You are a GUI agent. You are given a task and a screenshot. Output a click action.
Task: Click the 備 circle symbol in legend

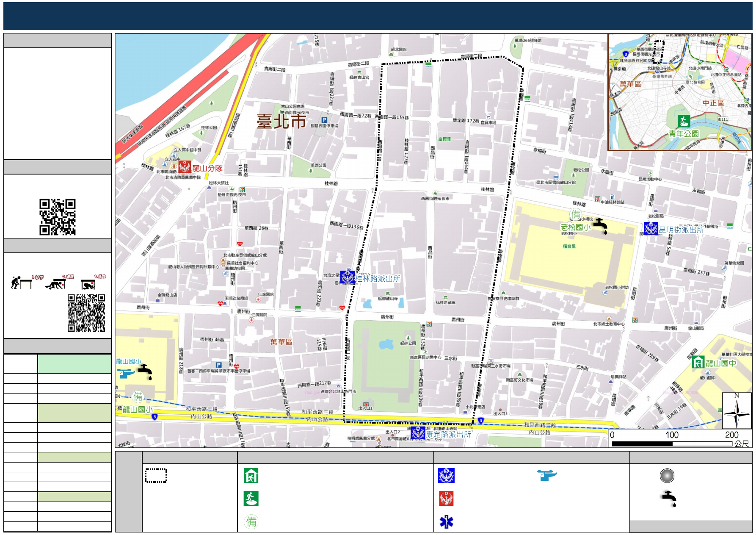(x=251, y=521)
